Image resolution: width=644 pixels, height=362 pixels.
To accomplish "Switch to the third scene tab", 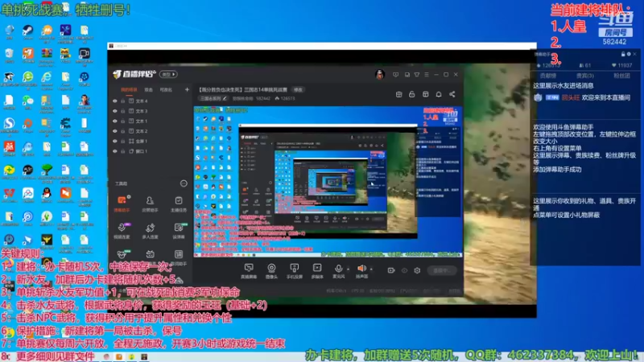I will click(166, 89).
